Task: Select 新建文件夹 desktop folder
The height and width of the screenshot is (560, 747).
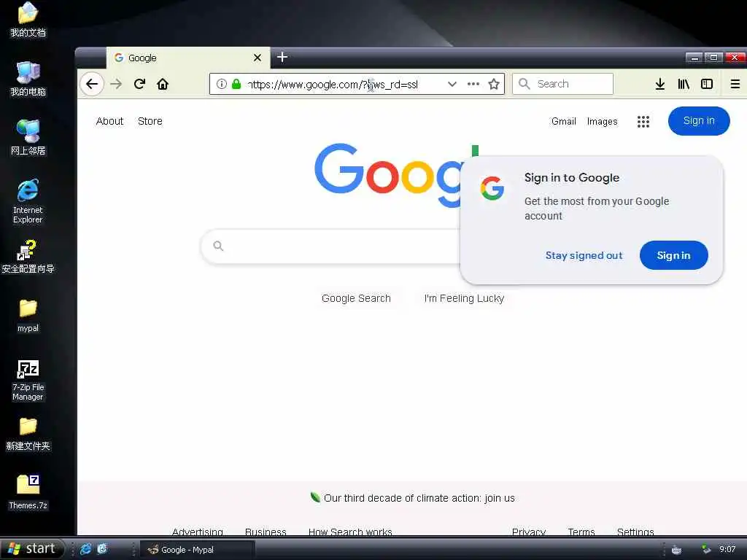Action: click(28, 434)
